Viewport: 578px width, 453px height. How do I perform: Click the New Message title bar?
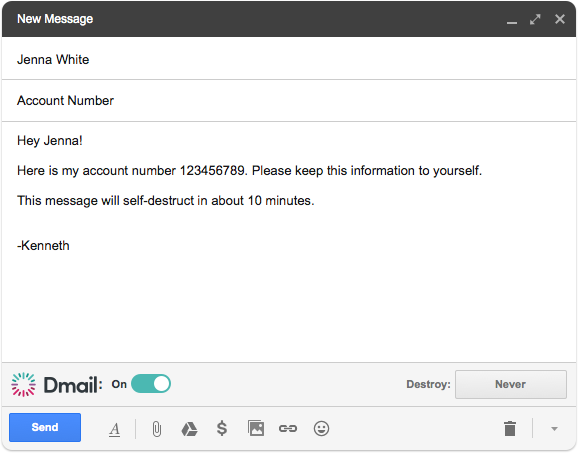pyautogui.click(x=289, y=19)
